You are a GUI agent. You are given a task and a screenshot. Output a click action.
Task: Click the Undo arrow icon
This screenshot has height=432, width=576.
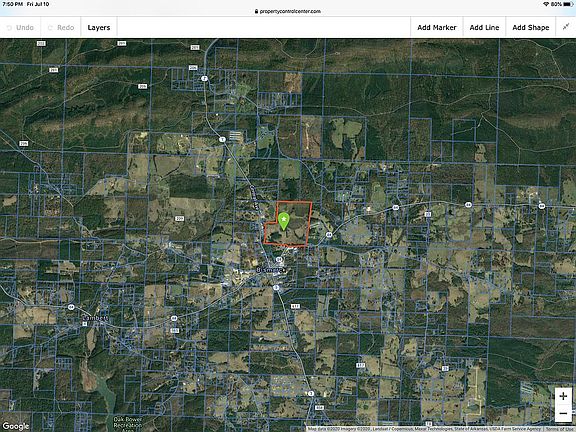9,28
